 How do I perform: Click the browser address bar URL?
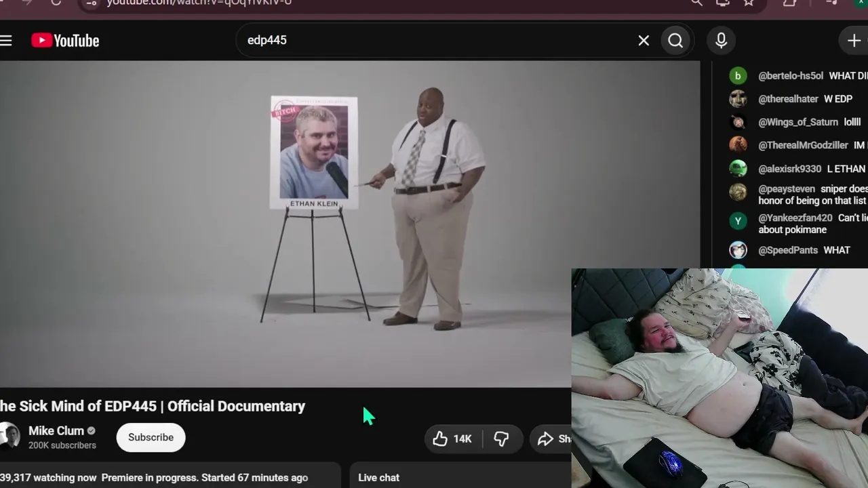click(x=199, y=3)
